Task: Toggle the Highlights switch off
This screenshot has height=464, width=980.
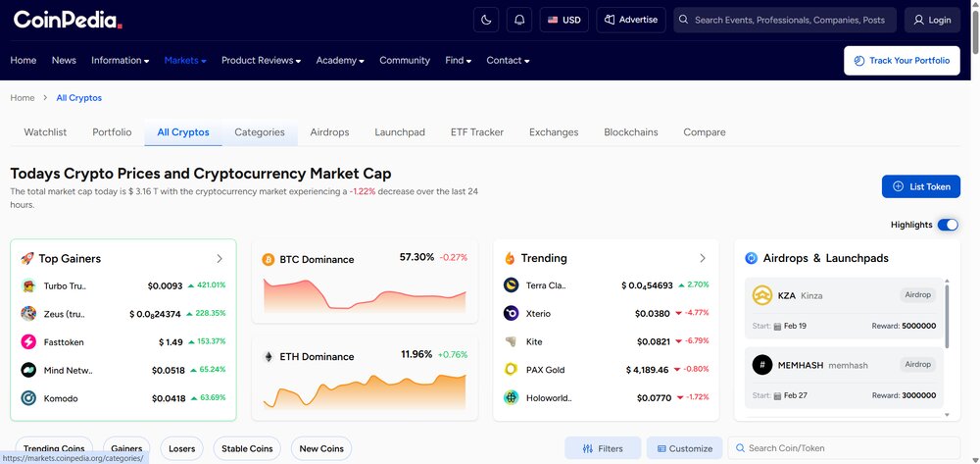Action: point(948,225)
